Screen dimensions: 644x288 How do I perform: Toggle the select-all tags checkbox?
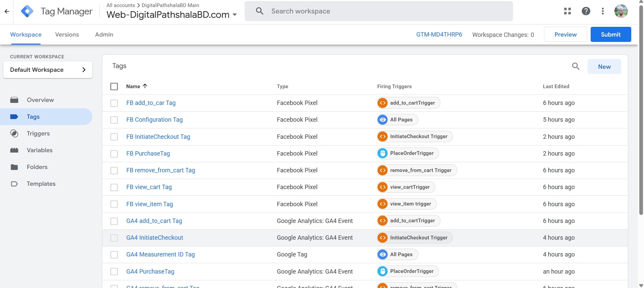[x=114, y=87]
